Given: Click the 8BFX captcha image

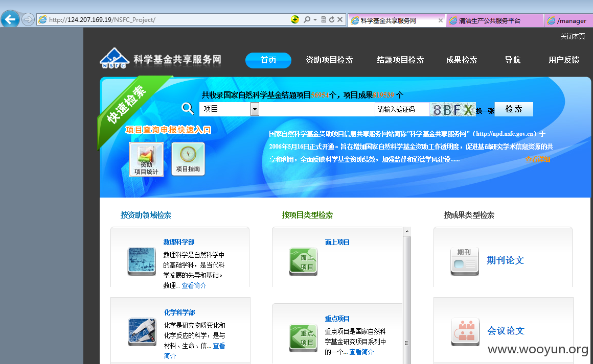Looking at the screenshot, I should click(x=453, y=109).
